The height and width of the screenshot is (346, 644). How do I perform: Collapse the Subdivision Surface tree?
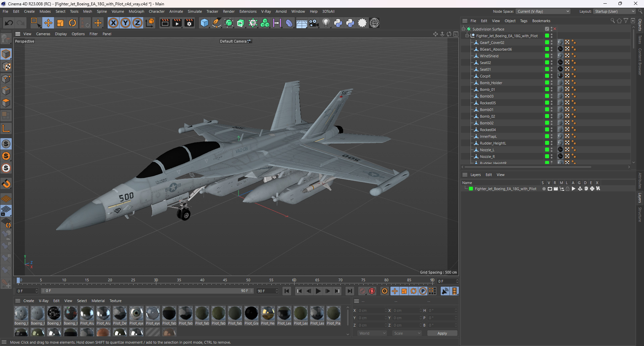[x=464, y=29]
